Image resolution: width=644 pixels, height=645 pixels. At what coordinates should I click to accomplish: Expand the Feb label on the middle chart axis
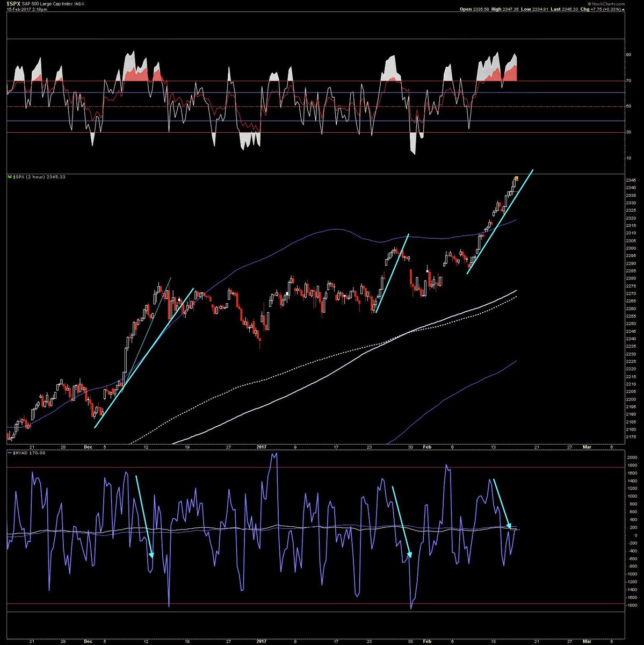coord(427,446)
